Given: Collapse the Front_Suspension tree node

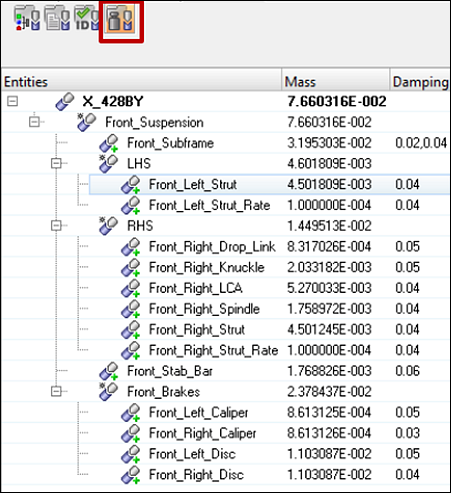Looking at the screenshot, I should coord(34,122).
